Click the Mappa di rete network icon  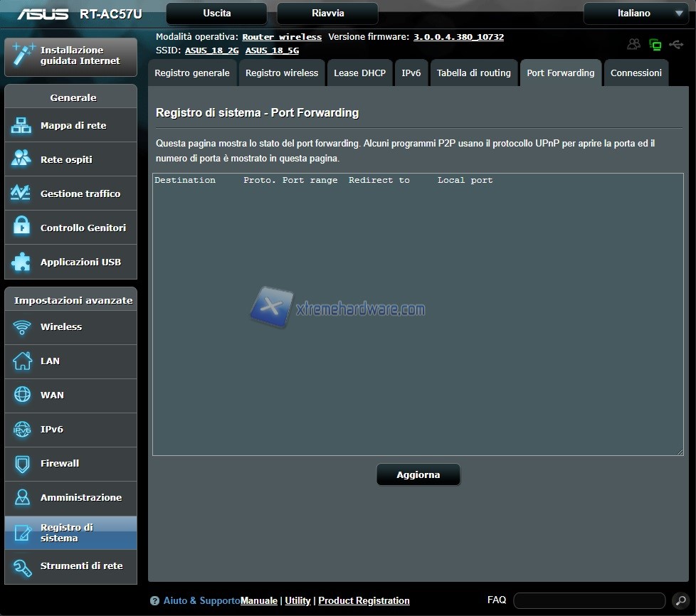tap(21, 126)
